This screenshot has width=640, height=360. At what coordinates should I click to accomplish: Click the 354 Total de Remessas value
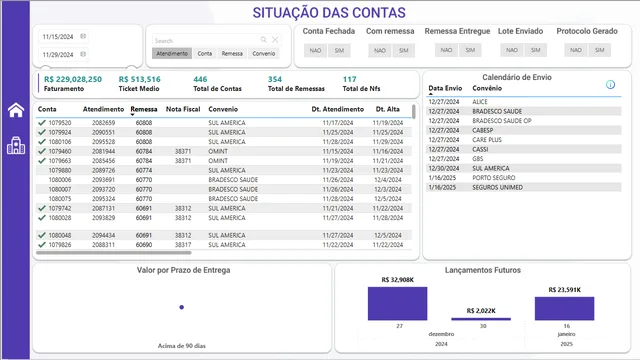click(275, 79)
